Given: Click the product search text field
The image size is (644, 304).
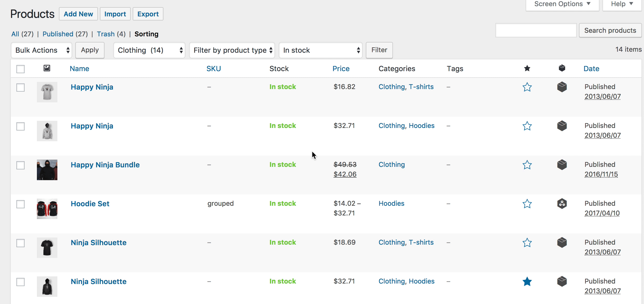Looking at the screenshot, I should coord(536,30).
